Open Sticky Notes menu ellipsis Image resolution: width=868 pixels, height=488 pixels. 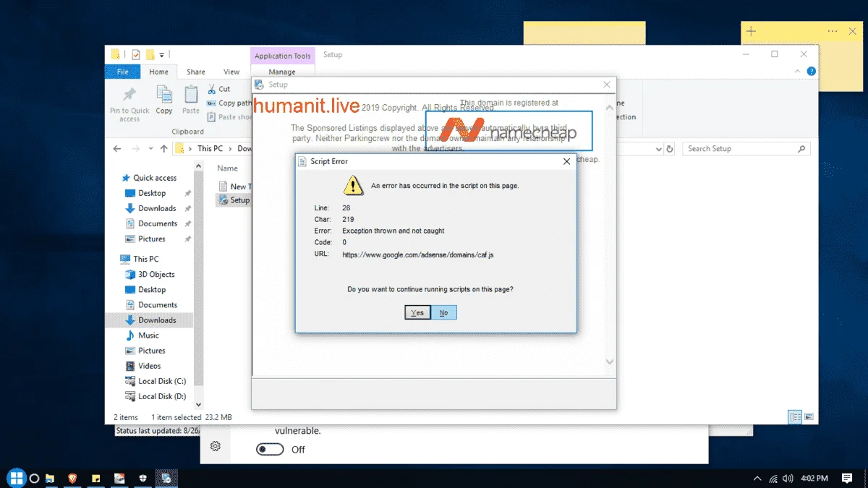(x=833, y=31)
